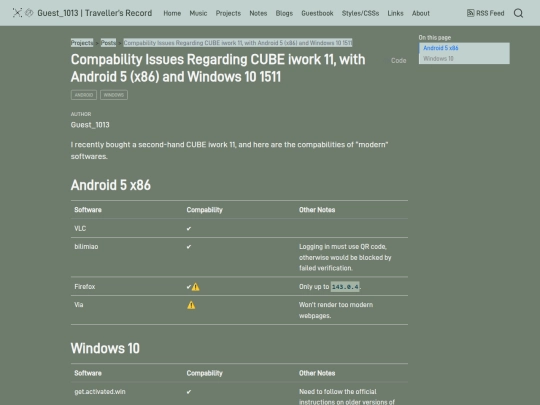Select the ANDROID tag badge
The image size is (540, 405).
pos(84,95)
